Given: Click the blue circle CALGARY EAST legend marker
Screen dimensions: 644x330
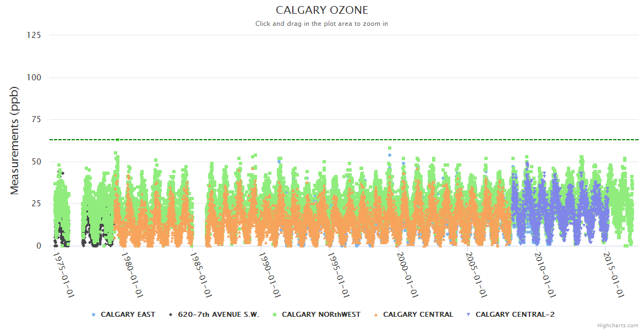Looking at the screenshot, I should click(94, 315).
